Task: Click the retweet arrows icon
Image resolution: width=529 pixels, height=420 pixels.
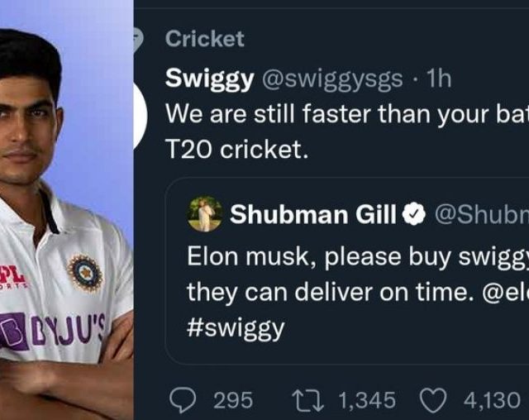Action: click(311, 400)
